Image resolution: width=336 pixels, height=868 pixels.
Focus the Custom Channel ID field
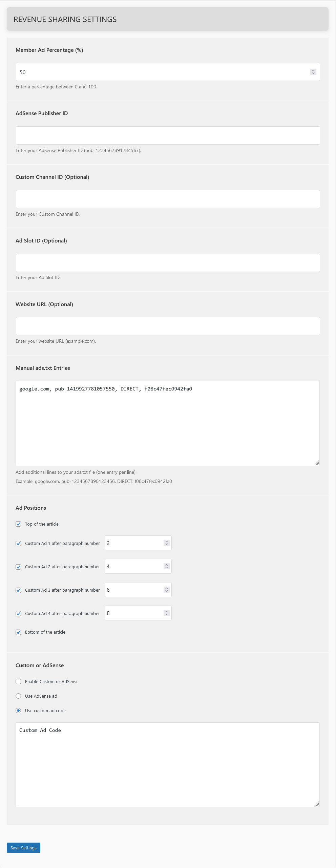pos(168,199)
